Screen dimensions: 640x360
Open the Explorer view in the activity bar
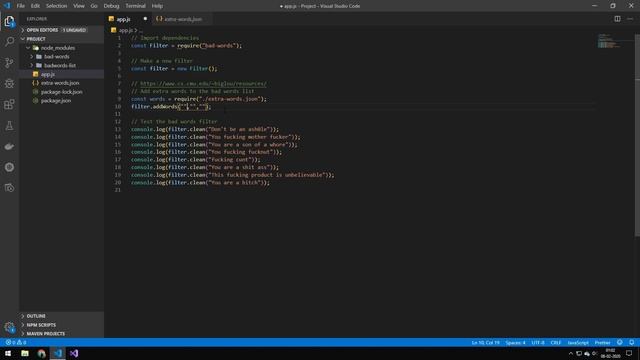[9, 21]
